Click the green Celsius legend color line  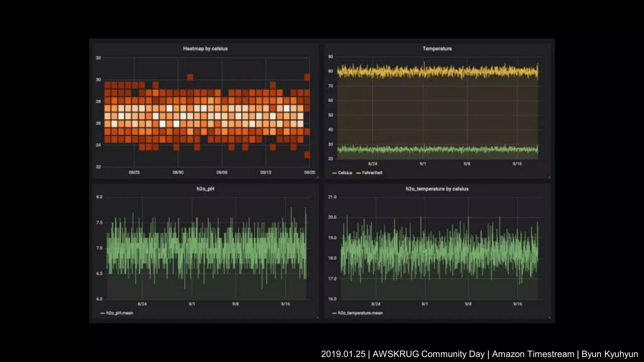334,173
